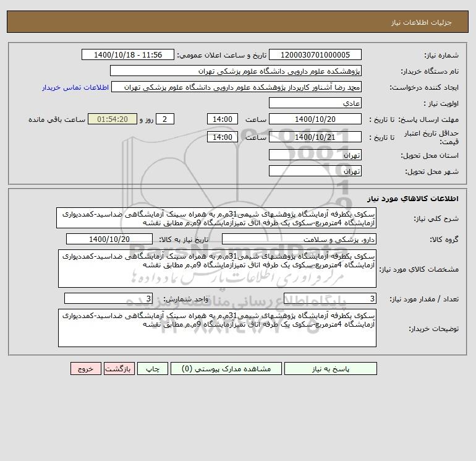Click the label تاریخ و ساعت اعلان عمومی
The image size is (476, 461).
(x=221, y=55)
